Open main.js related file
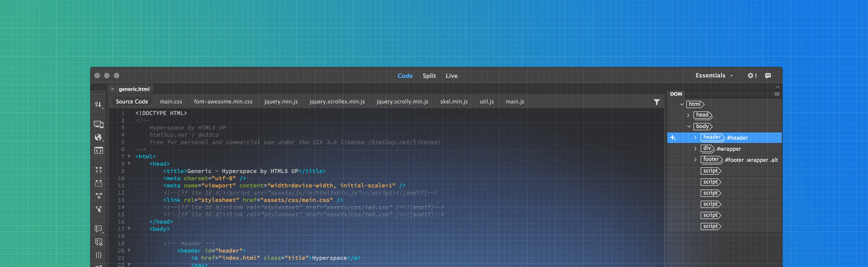Screen dimensions: 868x267 point(515,102)
